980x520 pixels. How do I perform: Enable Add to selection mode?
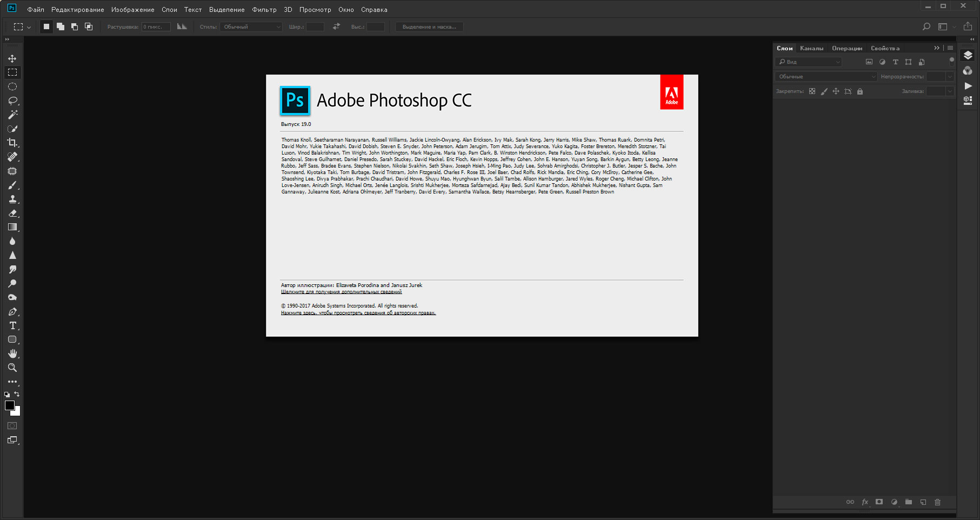pyautogui.click(x=61, y=26)
